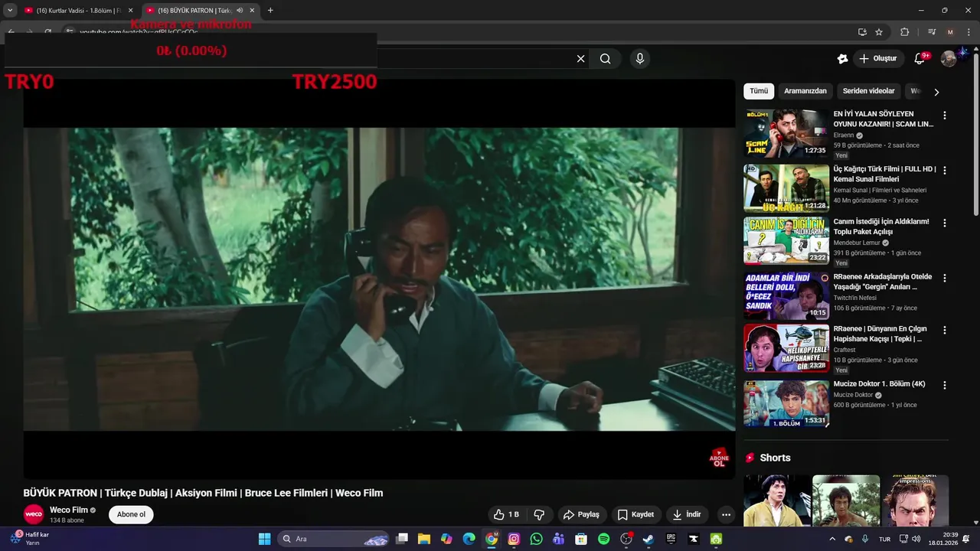Click the İndir download button

point(686,515)
